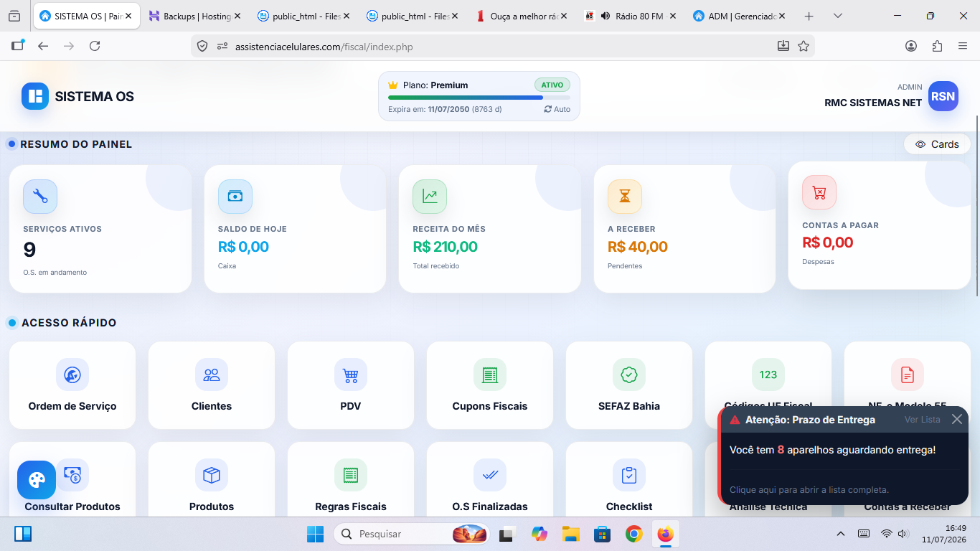
Task: Open the SEFAZ Bahia badge icon
Action: (629, 375)
